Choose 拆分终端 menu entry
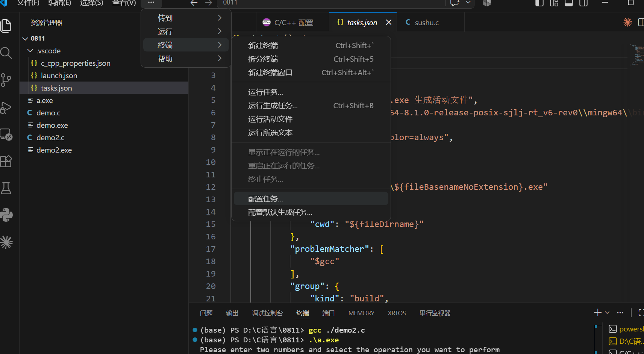The height and width of the screenshot is (354, 644). (x=311, y=59)
